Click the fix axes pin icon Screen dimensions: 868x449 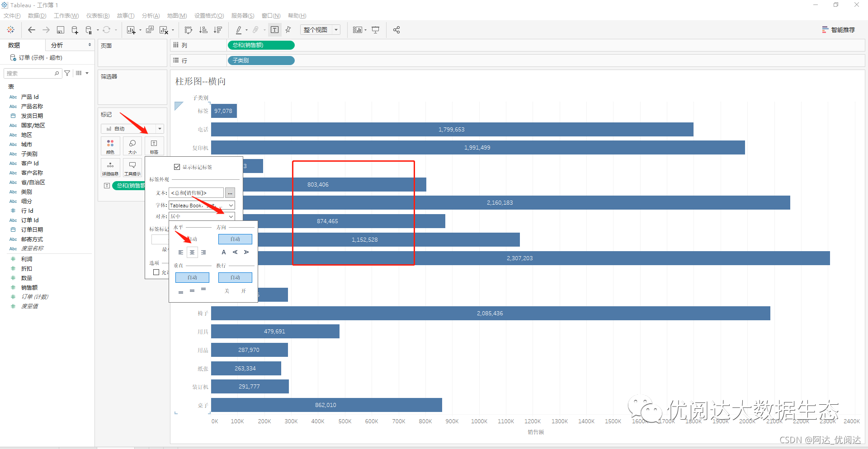pos(288,30)
